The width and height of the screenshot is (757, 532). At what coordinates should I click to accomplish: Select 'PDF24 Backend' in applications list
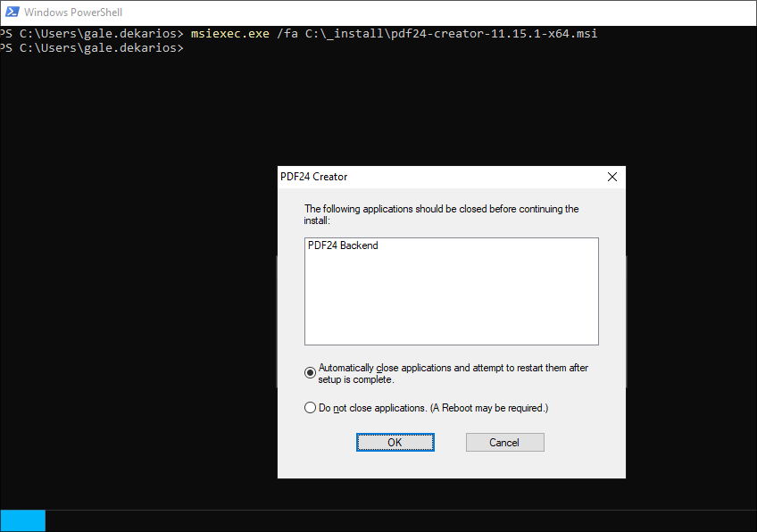[x=343, y=245]
